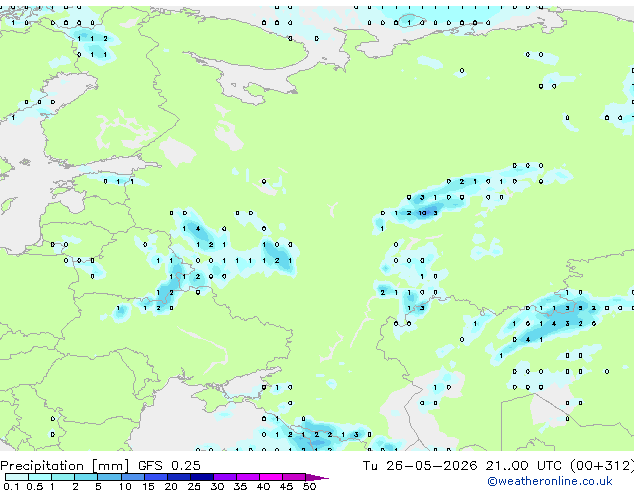Click the legend label "15"
Screen dimensions: 634x490
(148, 486)
